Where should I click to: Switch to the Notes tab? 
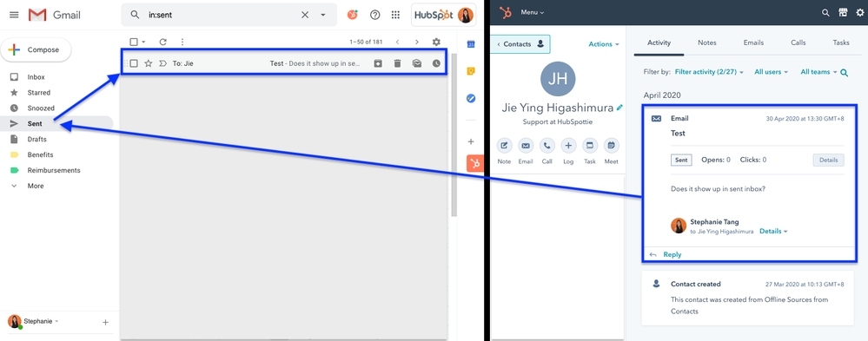(707, 43)
